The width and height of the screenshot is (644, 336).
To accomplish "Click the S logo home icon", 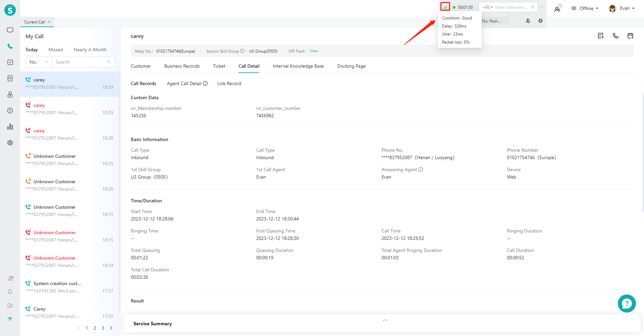I will pyautogui.click(x=10, y=10).
